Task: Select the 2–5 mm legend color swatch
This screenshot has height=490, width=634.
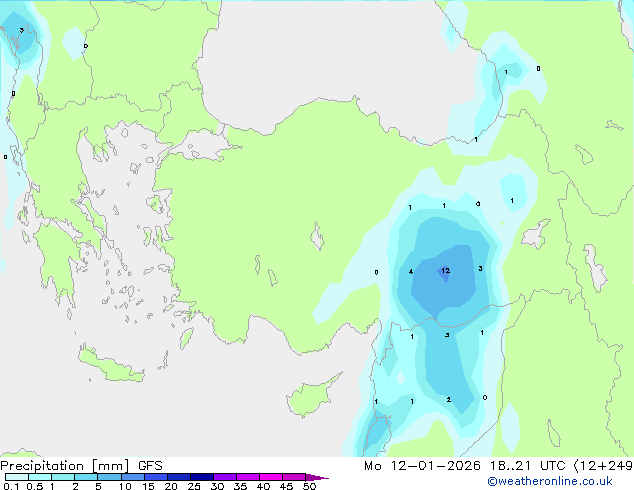Action: click(x=86, y=477)
